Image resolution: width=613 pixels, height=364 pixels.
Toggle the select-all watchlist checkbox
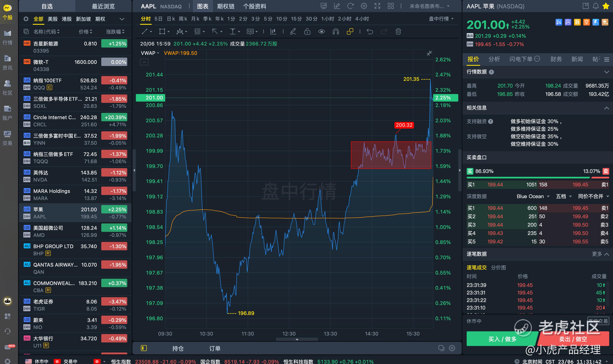point(26,32)
